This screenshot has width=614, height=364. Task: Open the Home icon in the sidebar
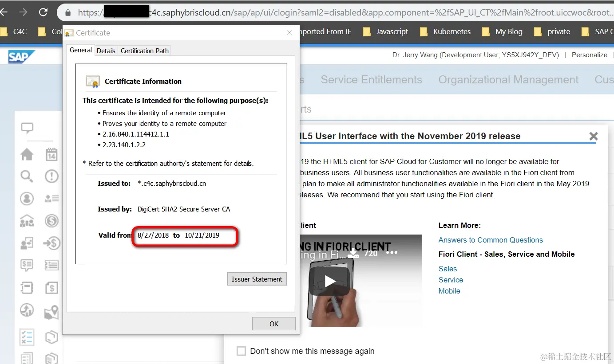click(27, 154)
